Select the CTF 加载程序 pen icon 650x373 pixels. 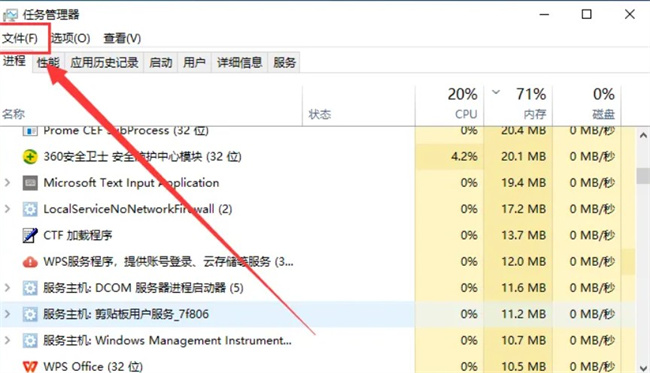coord(30,235)
